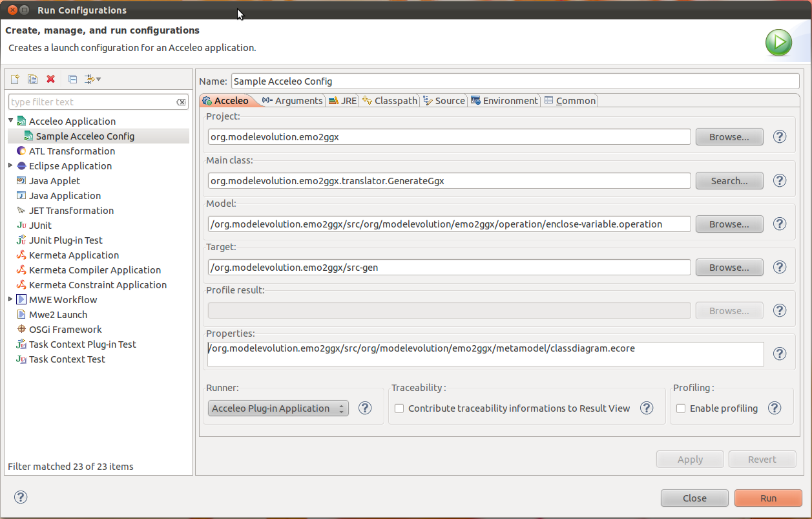Collapse the Acceleo Application tree node
Screen dimensions: 812x519
(11, 121)
